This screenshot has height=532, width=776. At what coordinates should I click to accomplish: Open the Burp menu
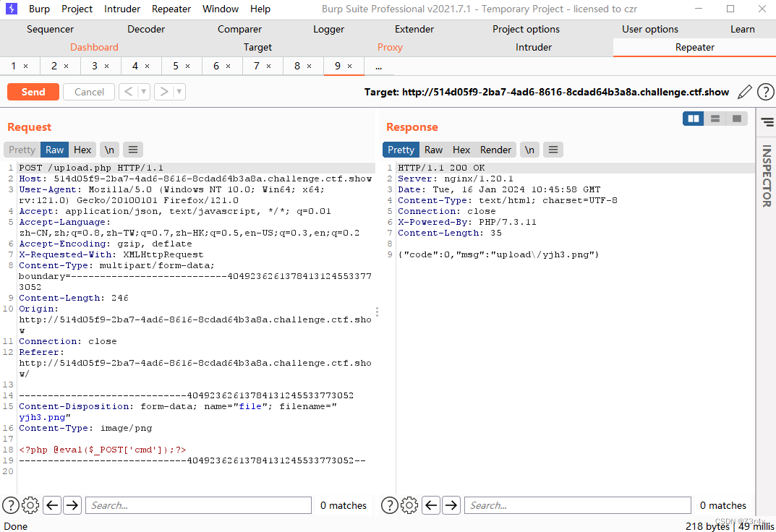(x=39, y=9)
